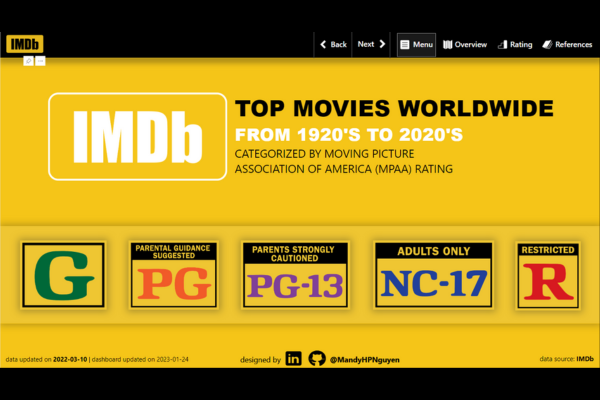
Task: Click 'dashboard updated on 2023-01-24' text
Action: (140, 359)
